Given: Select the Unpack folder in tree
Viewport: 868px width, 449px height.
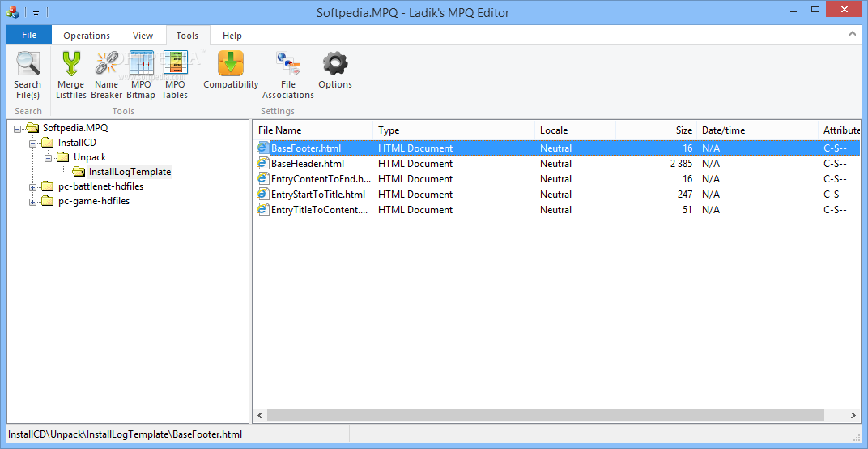Looking at the screenshot, I should [x=90, y=157].
